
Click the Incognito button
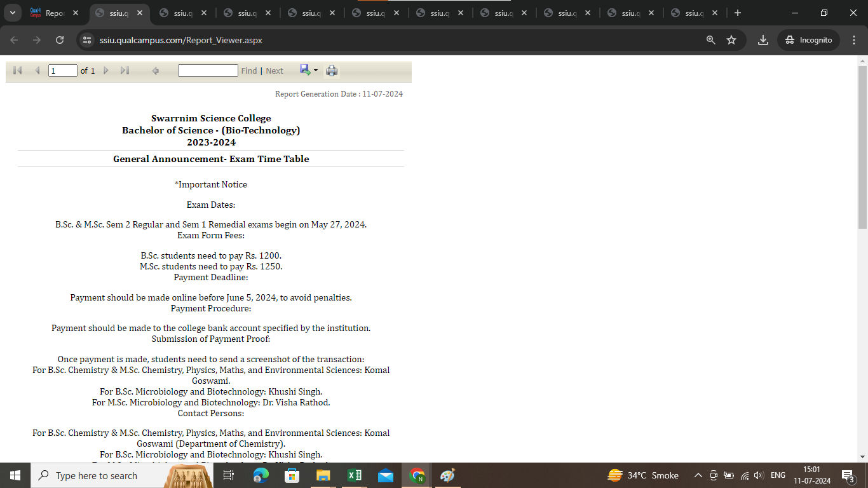tap(808, 40)
